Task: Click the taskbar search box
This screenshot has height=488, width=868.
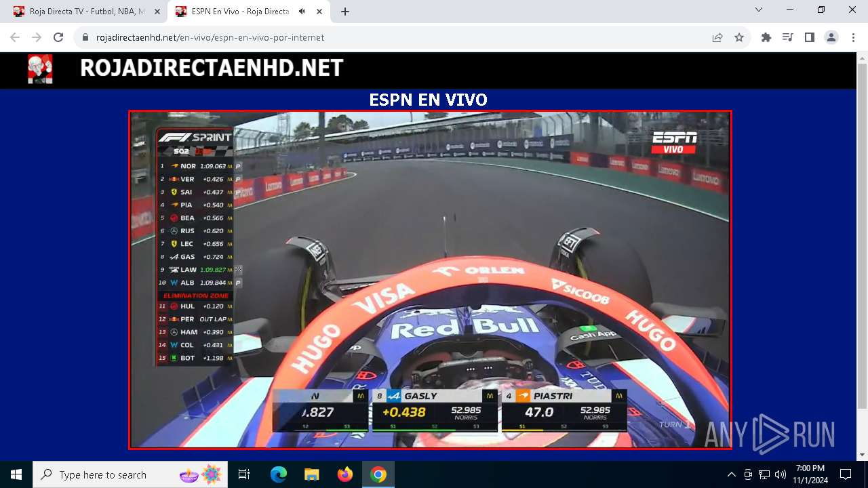Action: click(130, 474)
